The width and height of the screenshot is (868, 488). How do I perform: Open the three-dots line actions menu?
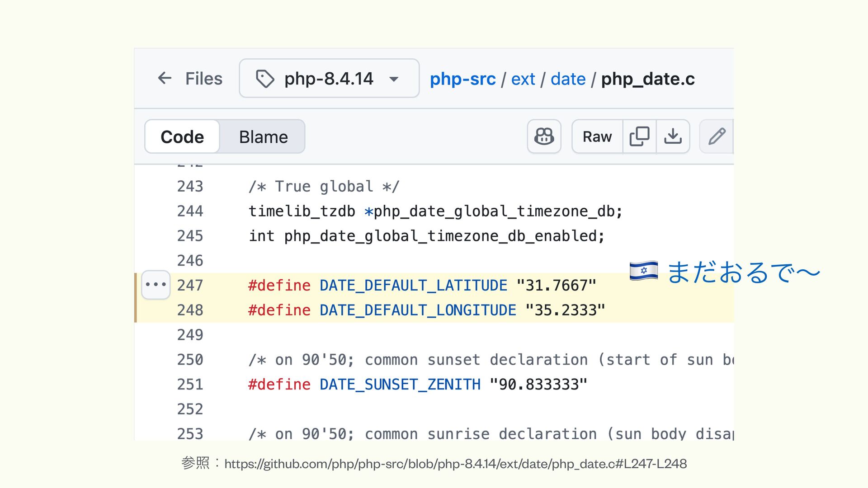pos(156,285)
